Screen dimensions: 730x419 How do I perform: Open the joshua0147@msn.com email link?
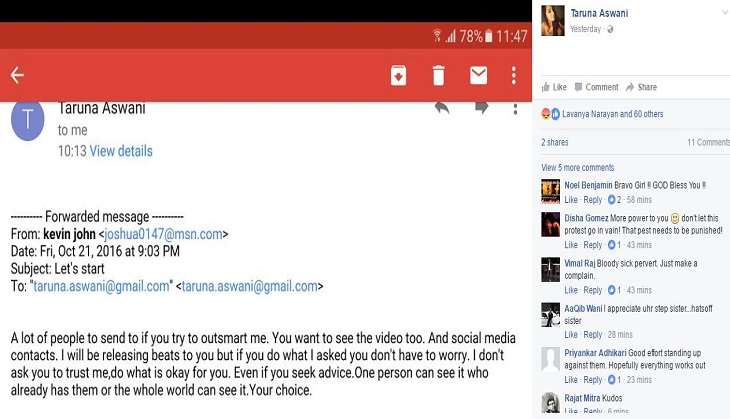click(x=163, y=234)
